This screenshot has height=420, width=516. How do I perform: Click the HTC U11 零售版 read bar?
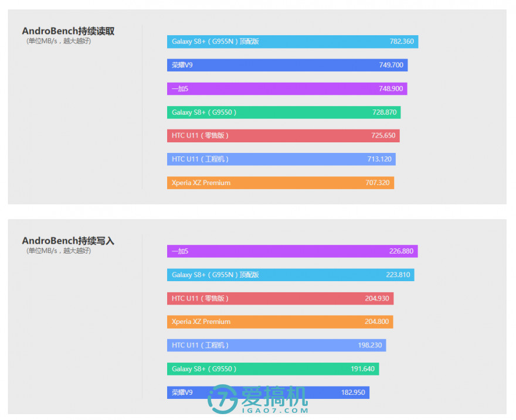point(279,135)
